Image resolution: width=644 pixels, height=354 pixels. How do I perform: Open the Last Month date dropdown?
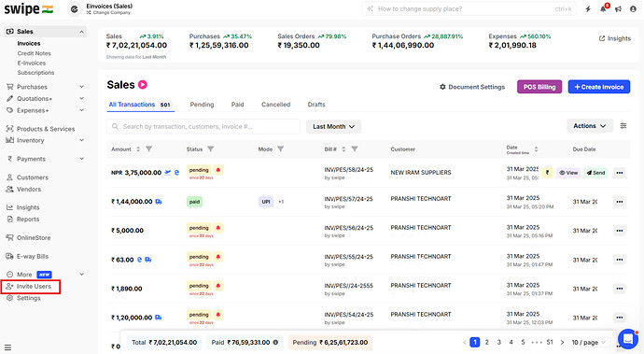coord(333,127)
